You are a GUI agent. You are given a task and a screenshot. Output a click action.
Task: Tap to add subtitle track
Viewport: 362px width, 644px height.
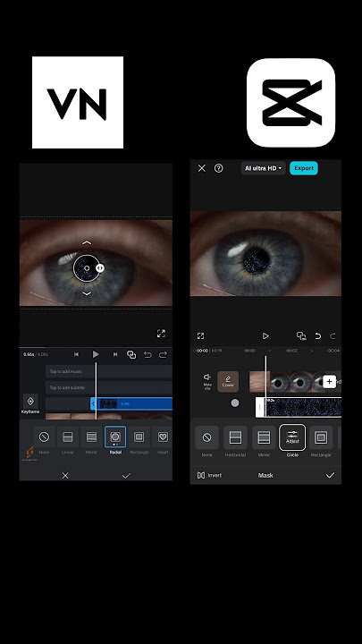(109, 387)
